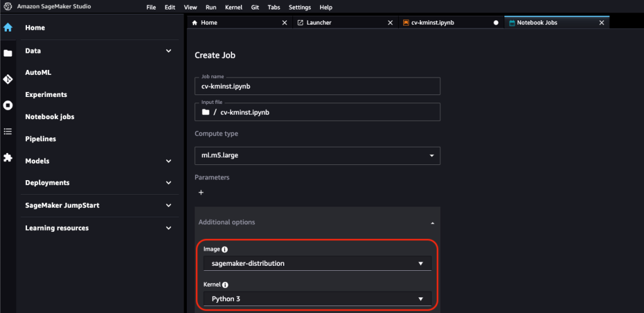Viewport: 644px width, 313px height.
Task: Close the Home tab
Action: pyautogui.click(x=285, y=23)
